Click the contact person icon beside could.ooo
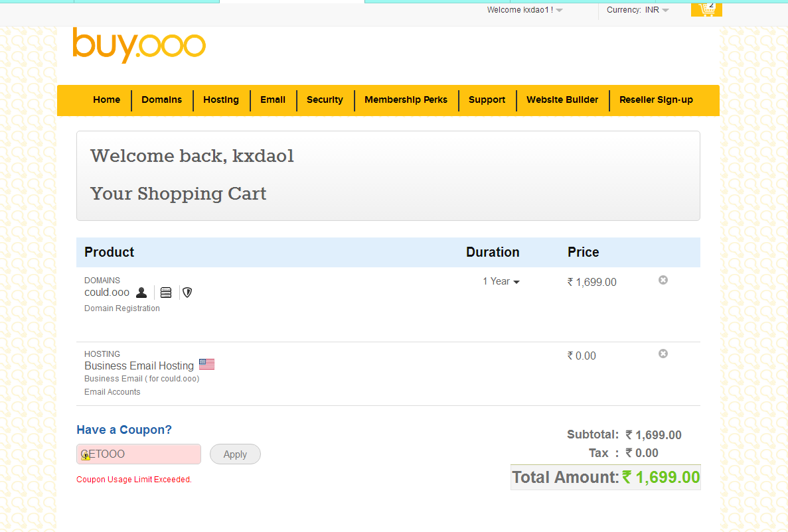Viewport: 788px width, 532px height. pos(141,293)
